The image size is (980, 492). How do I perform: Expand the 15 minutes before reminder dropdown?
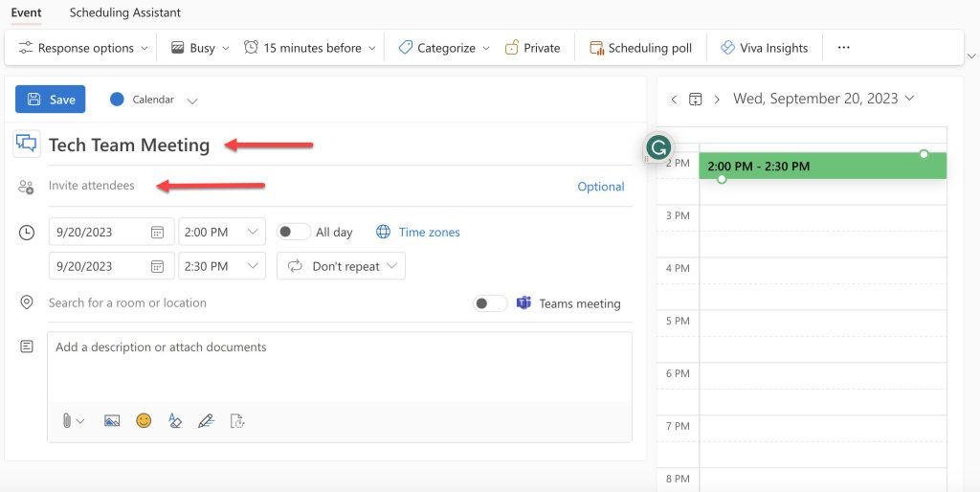point(310,48)
